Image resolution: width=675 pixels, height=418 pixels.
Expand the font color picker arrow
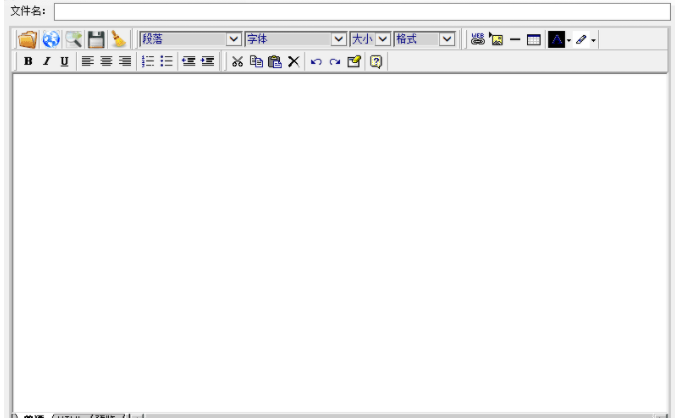point(569,40)
